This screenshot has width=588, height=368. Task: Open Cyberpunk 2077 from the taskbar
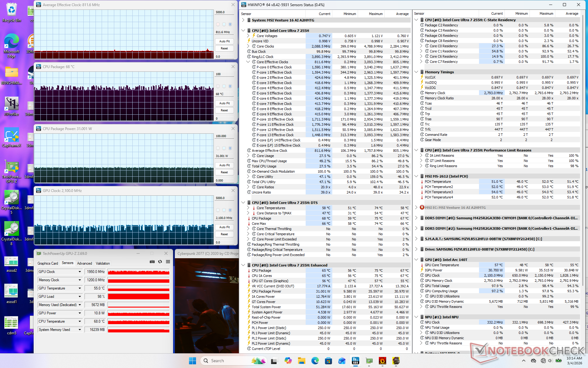point(396,361)
